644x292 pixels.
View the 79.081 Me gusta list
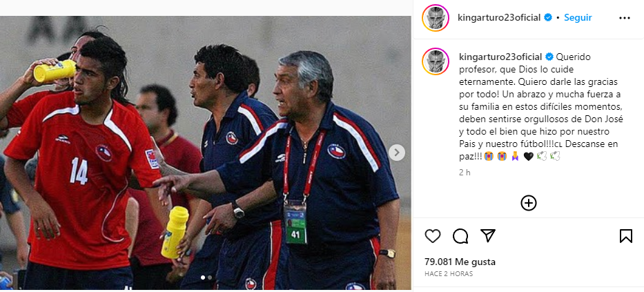tap(460, 262)
